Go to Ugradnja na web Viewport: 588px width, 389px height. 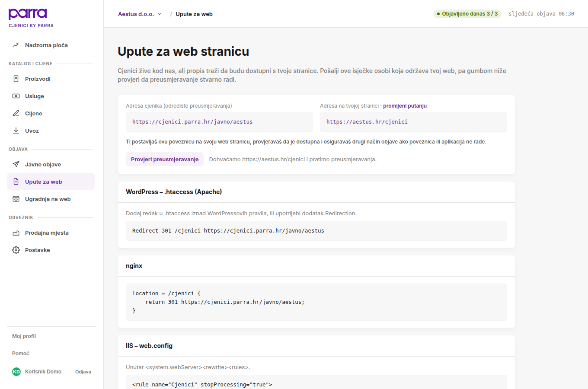pyautogui.click(x=51, y=199)
